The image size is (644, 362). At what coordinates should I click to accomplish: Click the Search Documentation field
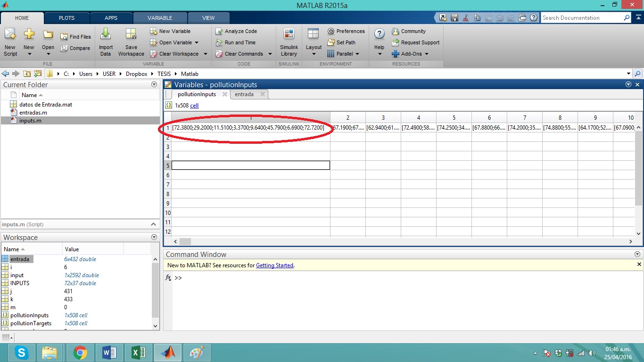tap(581, 18)
